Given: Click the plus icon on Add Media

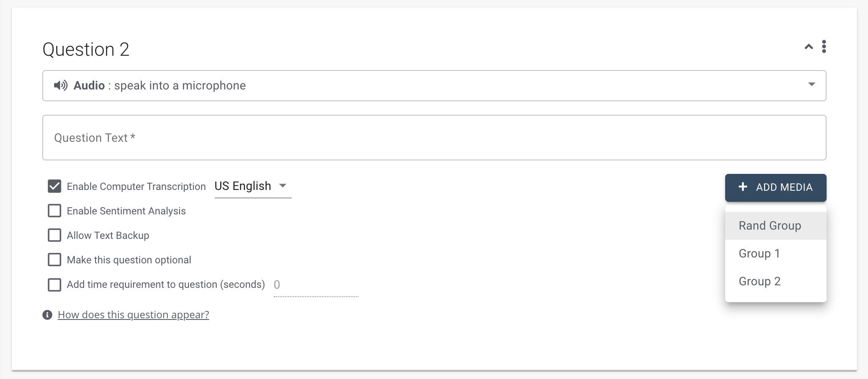Looking at the screenshot, I should click(x=743, y=187).
